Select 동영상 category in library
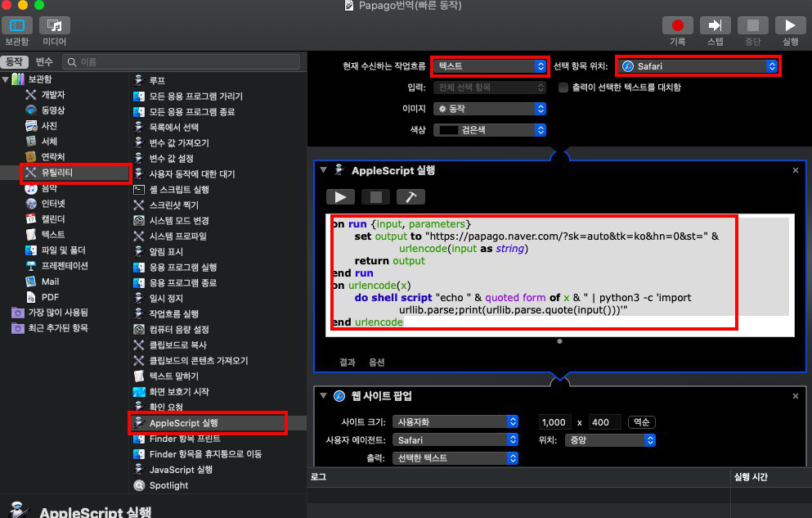 click(x=53, y=110)
